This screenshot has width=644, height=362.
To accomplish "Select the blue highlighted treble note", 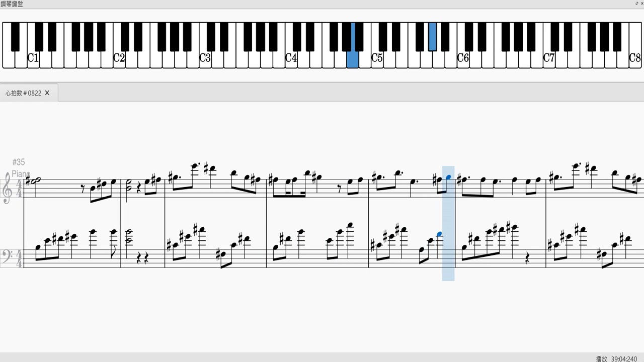I will pos(448,177).
